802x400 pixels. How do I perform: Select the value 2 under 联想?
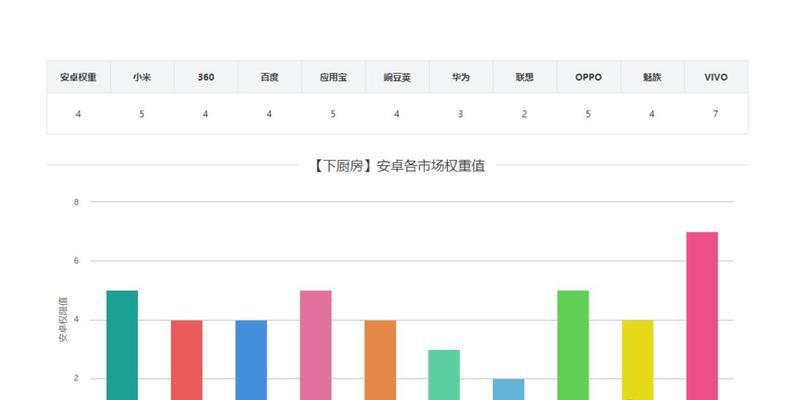pyautogui.click(x=524, y=114)
